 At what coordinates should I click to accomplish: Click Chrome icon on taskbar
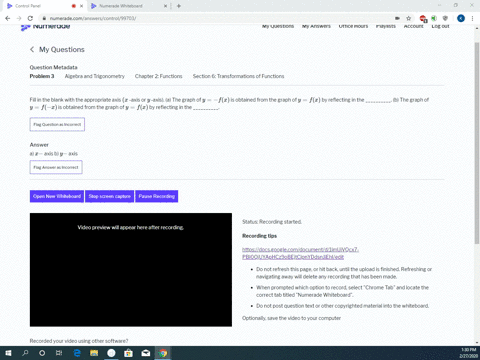click(163, 353)
